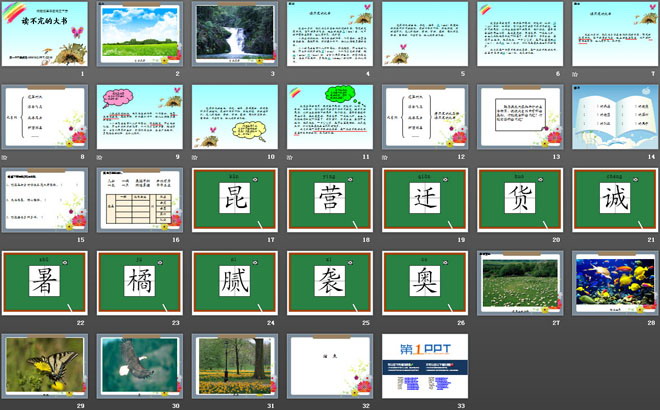Select slide 16 with table

pyautogui.click(x=140, y=200)
